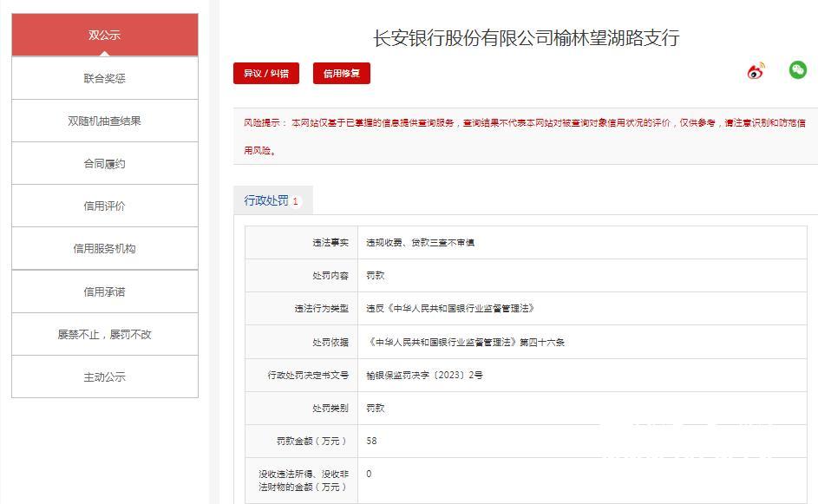Screen dimensions: 818x504
Task: Click the 处罚类别 row label
Action: [x=330, y=408]
